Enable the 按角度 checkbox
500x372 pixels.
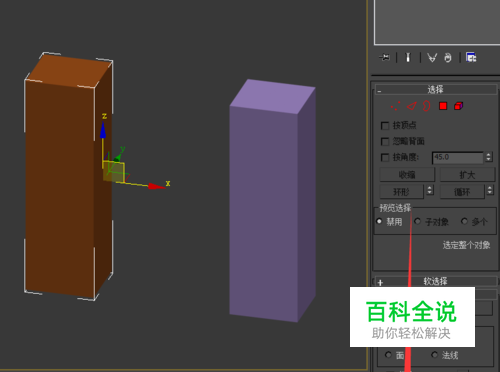(x=385, y=157)
